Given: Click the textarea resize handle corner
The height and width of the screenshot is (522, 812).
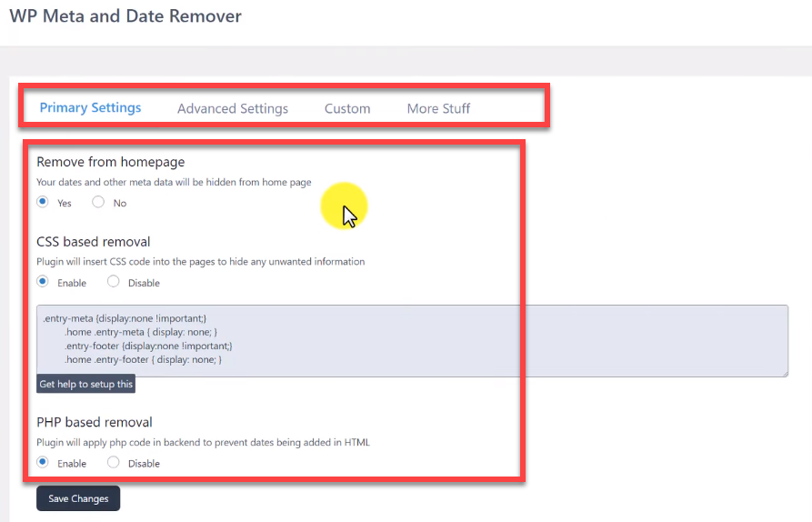Looking at the screenshot, I should pos(785,374).
